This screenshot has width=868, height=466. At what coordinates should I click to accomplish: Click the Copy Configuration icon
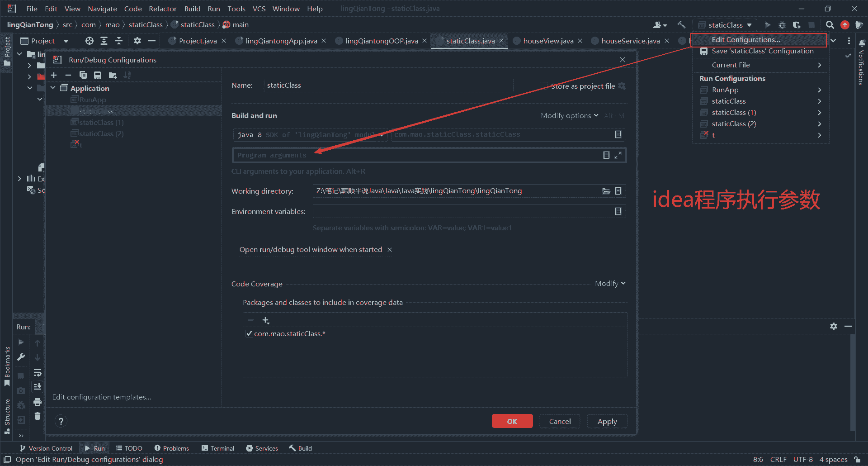[83, 75]
